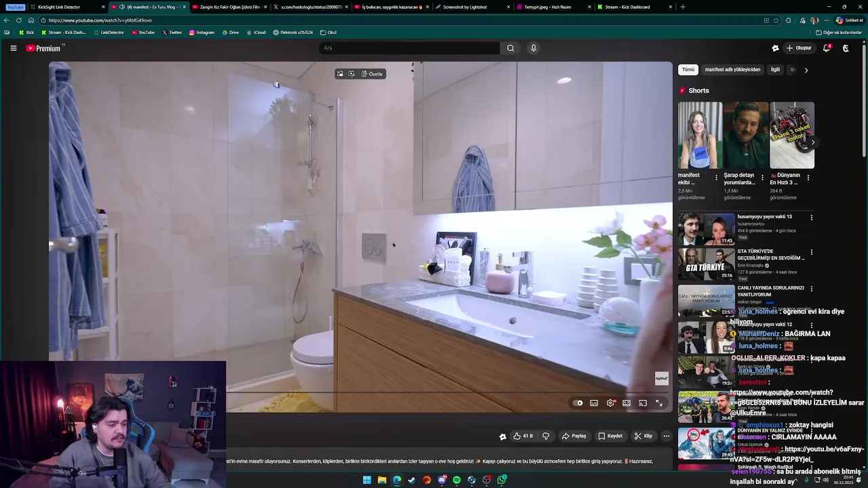
Task: Expand the filter chips with the right arrow
Action: click(x=806, y=70)
